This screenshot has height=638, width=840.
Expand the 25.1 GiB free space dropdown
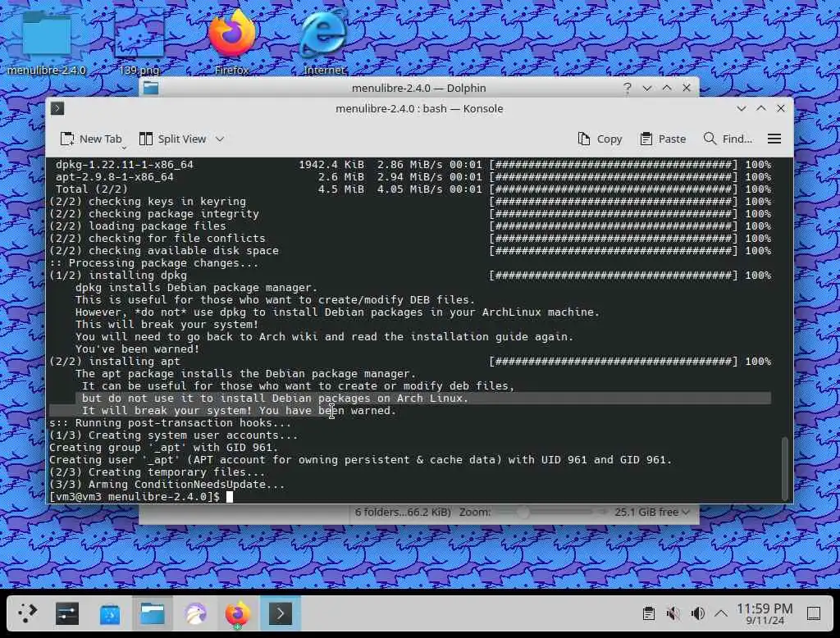[x=686, y=512]
